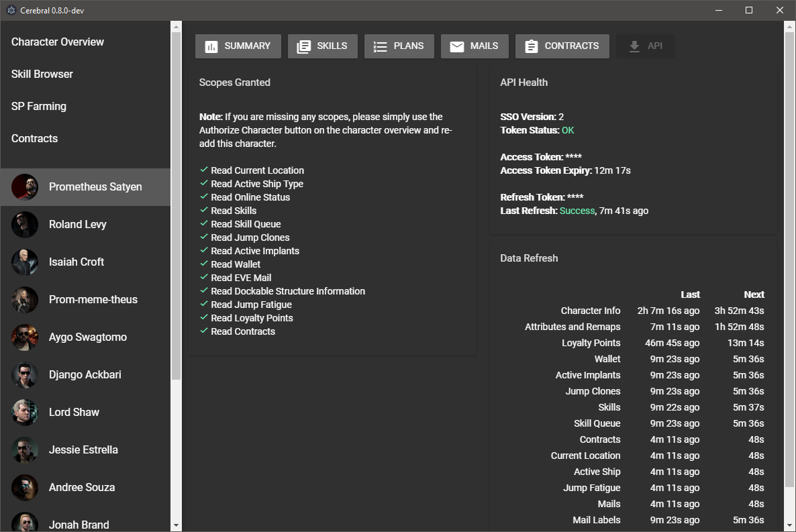Select character Jessie Estrella name
Image resolution: width=796 pixels, height=532 pixels.
coord(83,449)
